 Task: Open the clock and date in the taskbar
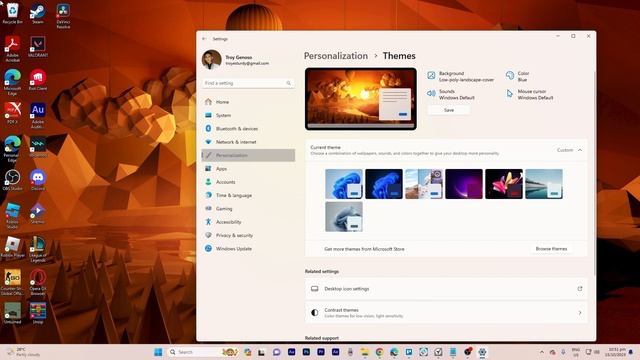(x=616, y=352)
